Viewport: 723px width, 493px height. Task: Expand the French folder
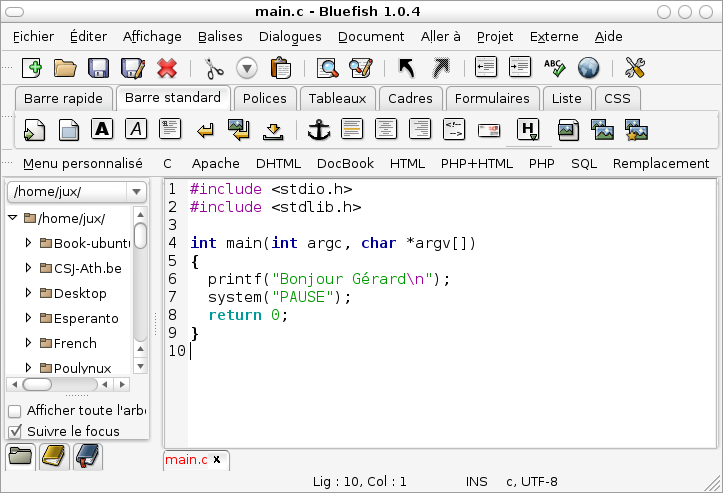click(x=28, y=342)
